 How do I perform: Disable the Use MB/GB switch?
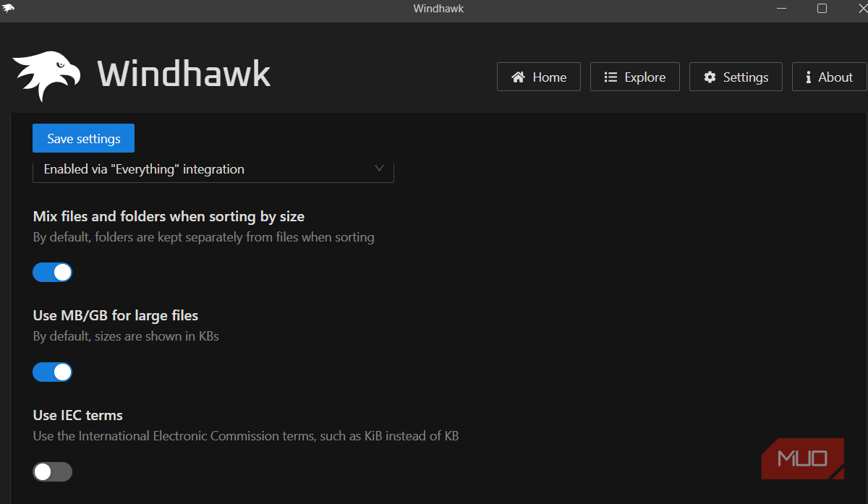53,372
